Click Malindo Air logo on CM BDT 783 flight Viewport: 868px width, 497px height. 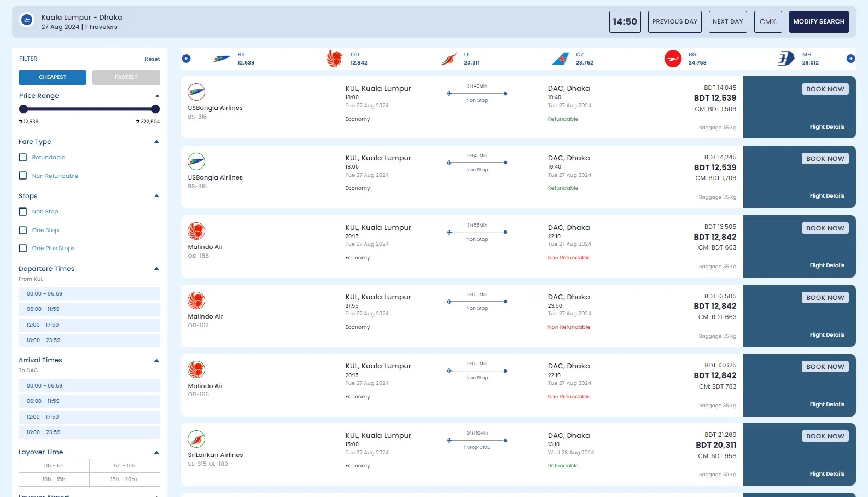(x=196, y=369)
